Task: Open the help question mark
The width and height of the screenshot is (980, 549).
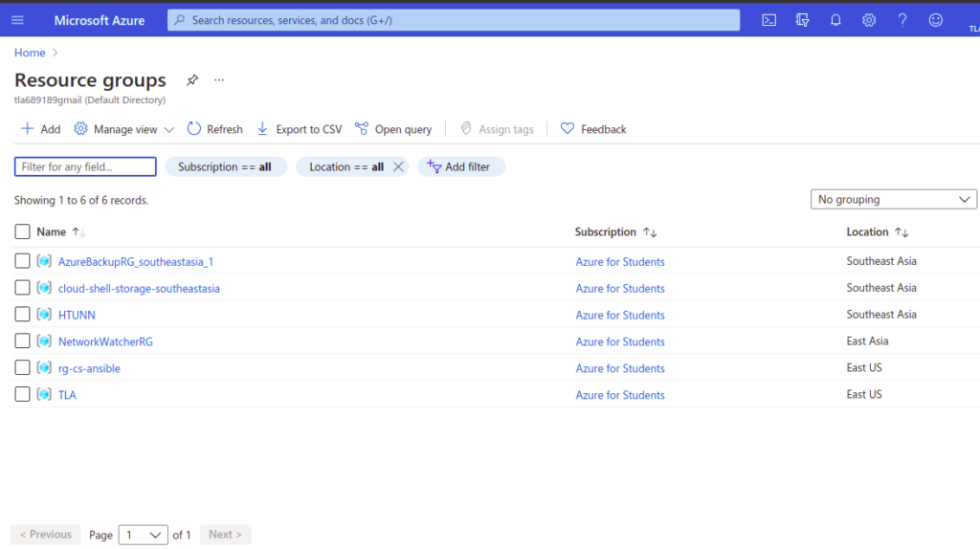Action: pyautogui.click(x=902, y=20)
